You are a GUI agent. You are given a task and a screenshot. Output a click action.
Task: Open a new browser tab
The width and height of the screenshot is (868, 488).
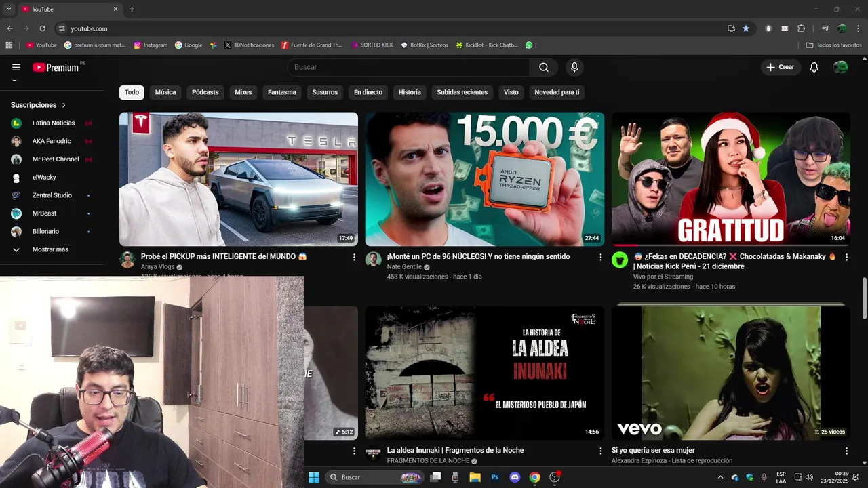(132, 9)
